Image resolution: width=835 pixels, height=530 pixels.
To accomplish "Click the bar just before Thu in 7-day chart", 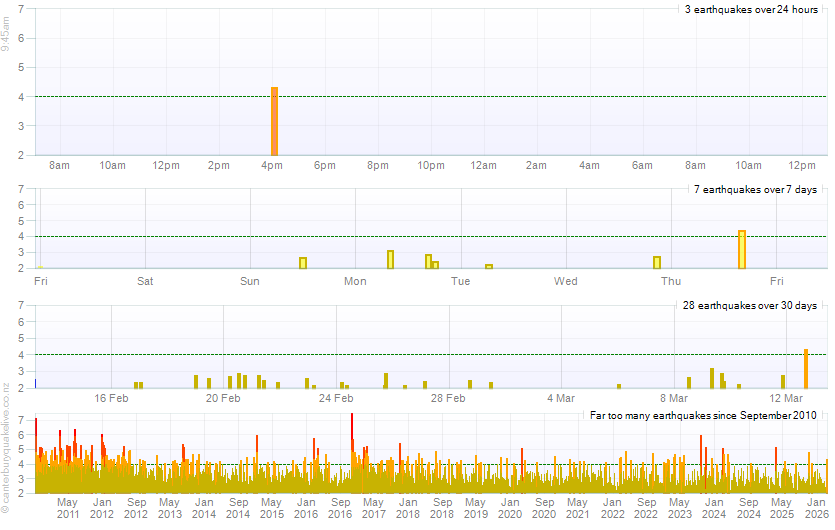I will [657, 262].
